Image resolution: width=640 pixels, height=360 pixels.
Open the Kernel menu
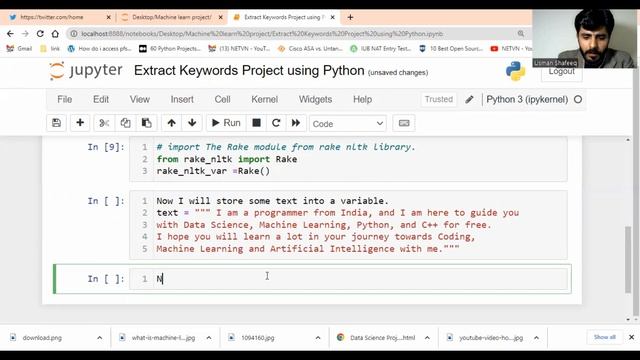pos(264,99)
